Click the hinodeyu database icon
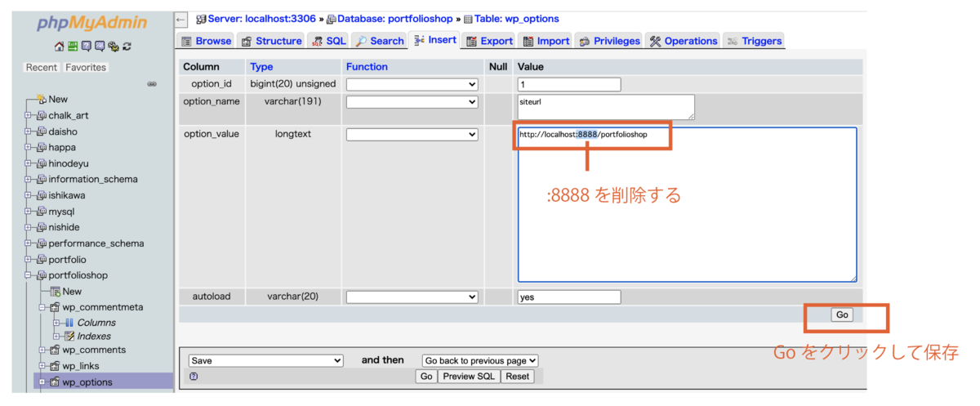980x406 pixels. 41,163
